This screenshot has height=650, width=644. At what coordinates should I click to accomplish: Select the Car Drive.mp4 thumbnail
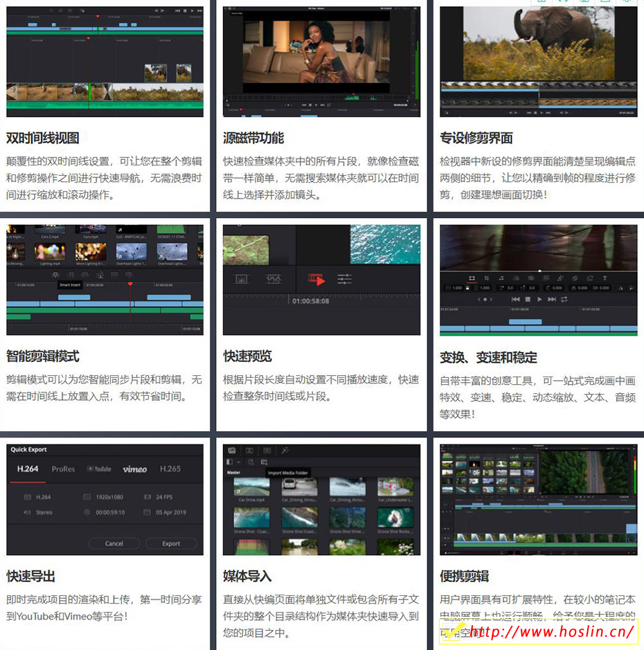tap(251, 487)
